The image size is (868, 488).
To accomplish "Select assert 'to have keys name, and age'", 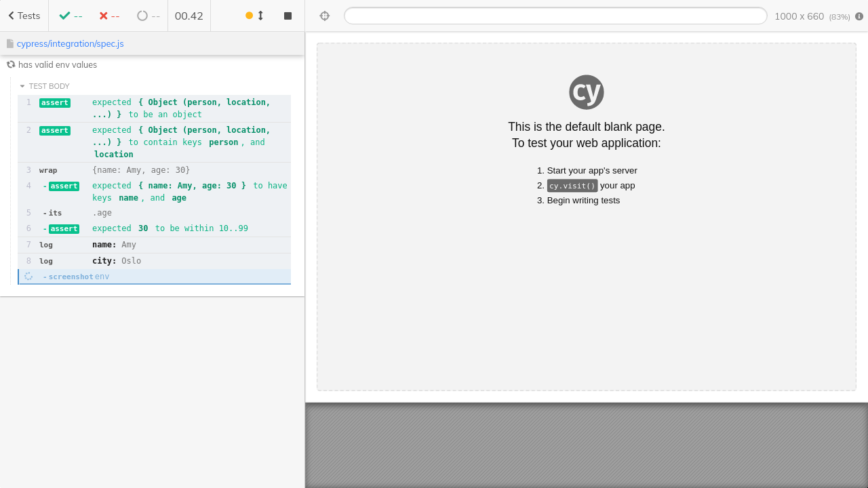I will click(x=155, y=192).
